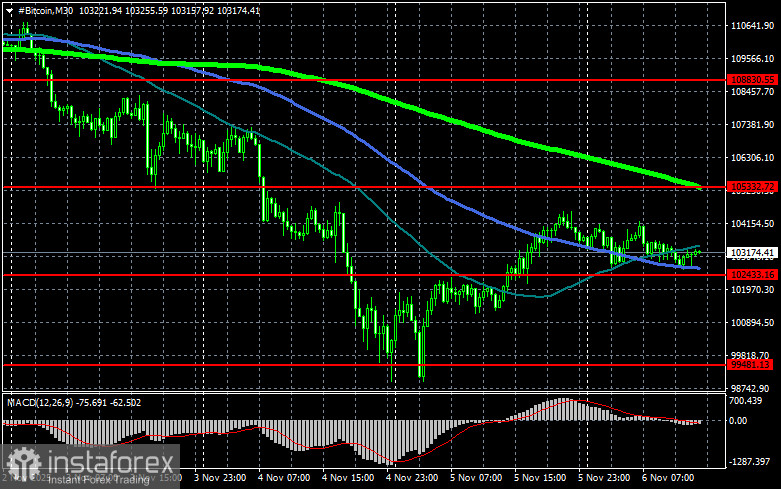781x489 pixels.
Task: Click the 104154.50 price scale value
Action: click(x=752, y=224)
